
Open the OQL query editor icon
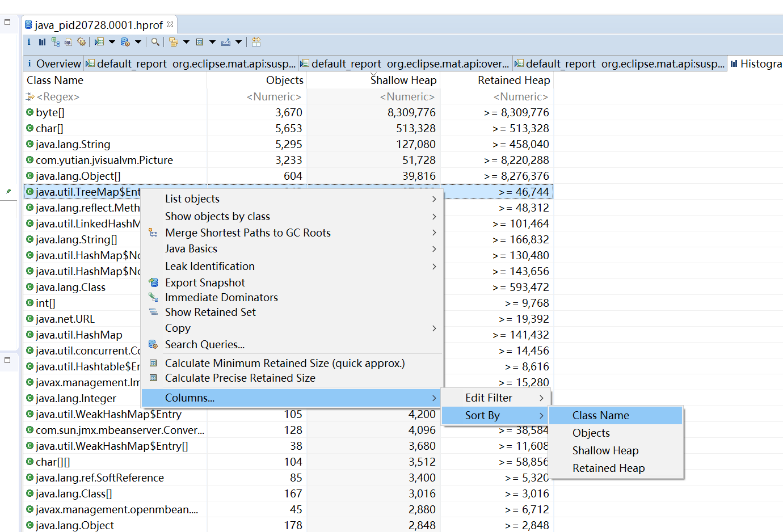coord(68,42)
